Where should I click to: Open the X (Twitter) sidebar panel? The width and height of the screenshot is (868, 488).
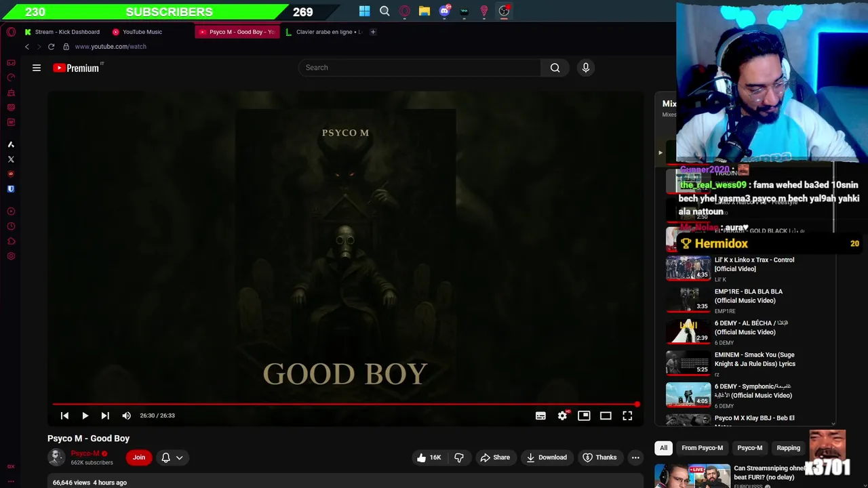pyautogui.click(x=11, y=159)
